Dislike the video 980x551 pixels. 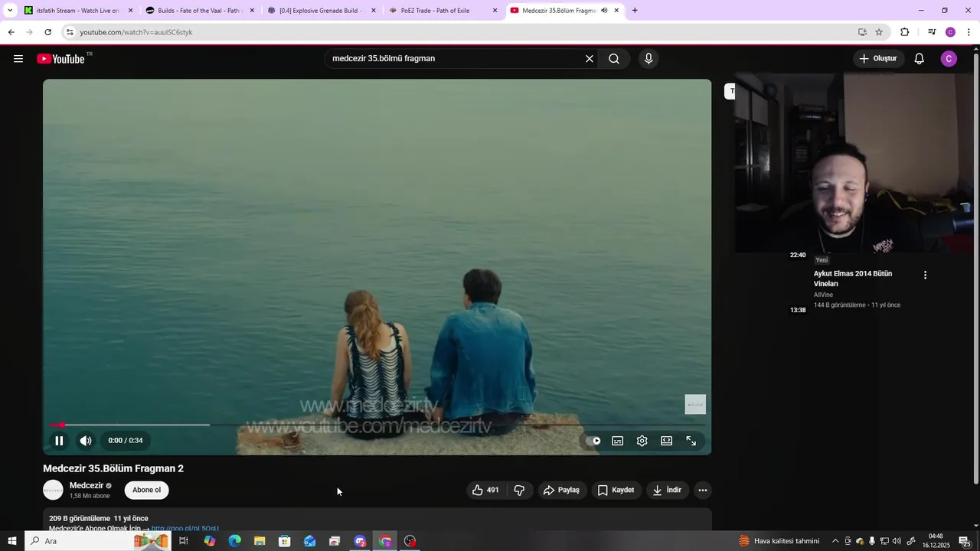coord(519,491)
